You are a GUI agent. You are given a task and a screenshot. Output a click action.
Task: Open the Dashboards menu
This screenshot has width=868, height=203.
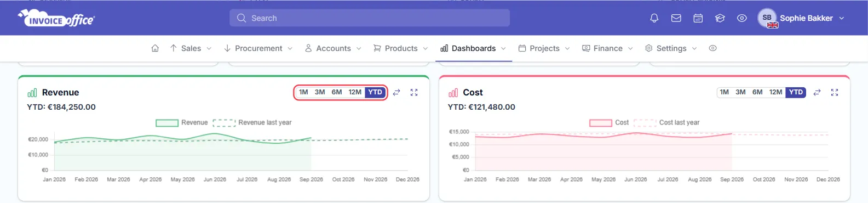pos(473,48)
